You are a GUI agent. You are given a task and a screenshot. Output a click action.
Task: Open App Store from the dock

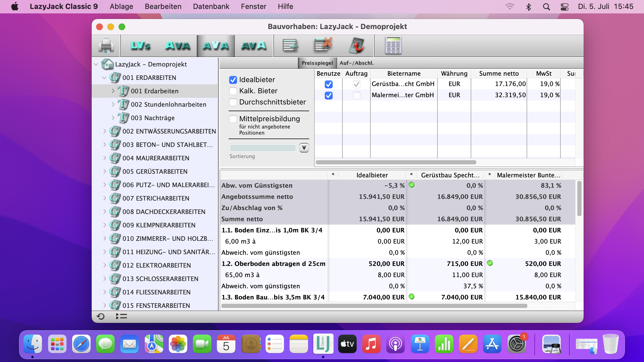pos(492,344)
